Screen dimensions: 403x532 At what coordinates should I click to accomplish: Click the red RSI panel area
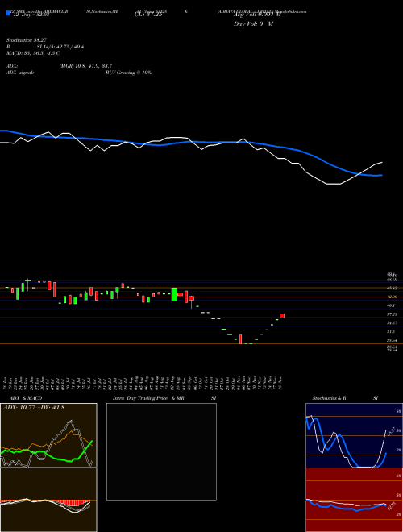click(354, 500)
